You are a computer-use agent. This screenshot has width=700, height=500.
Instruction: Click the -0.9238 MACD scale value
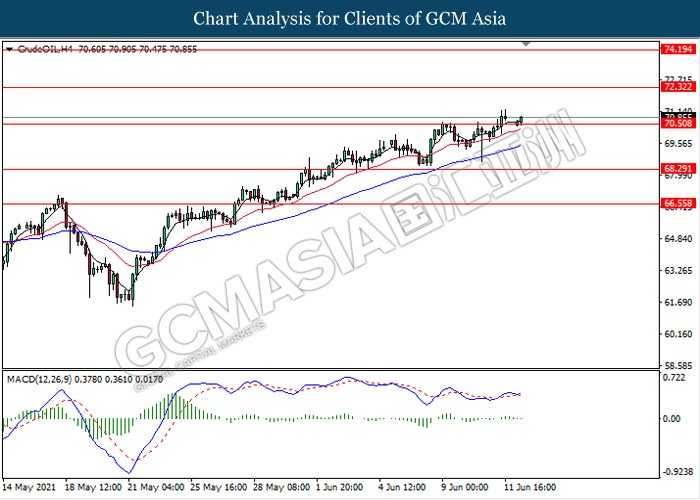tap(678, 472)
